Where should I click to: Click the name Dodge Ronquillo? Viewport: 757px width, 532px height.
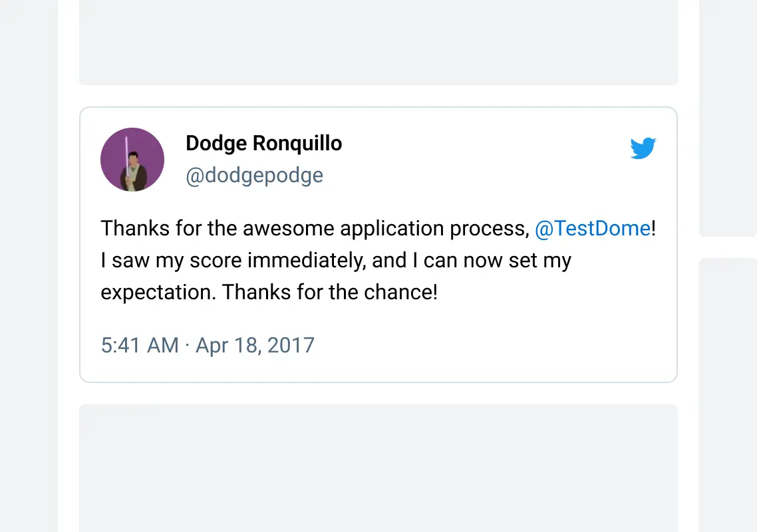pos(263,143)
